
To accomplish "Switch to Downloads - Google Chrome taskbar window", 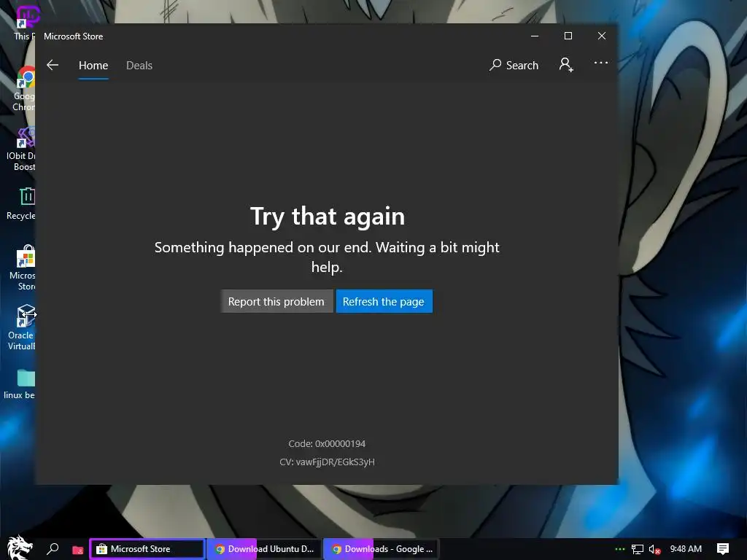I will [x=381, y=549].
